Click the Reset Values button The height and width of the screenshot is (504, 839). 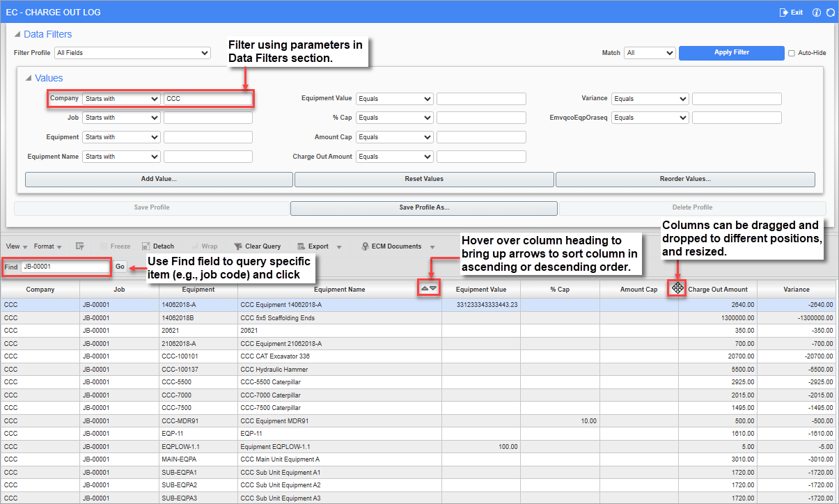424,179
